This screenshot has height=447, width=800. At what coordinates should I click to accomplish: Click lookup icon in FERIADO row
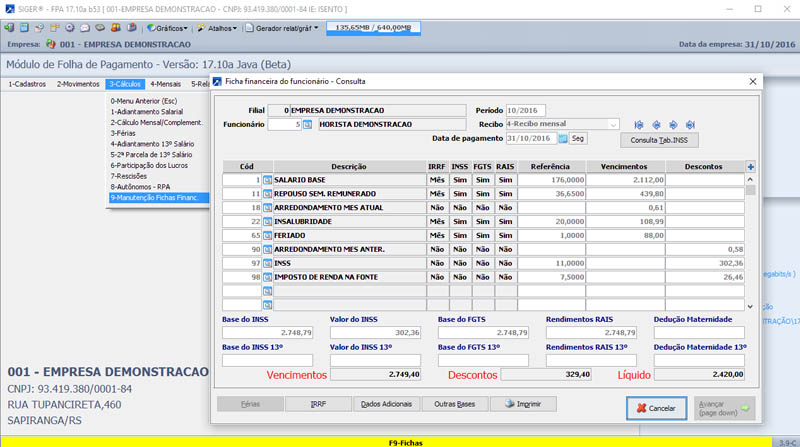pyautogui.click(x=267, y=236)
